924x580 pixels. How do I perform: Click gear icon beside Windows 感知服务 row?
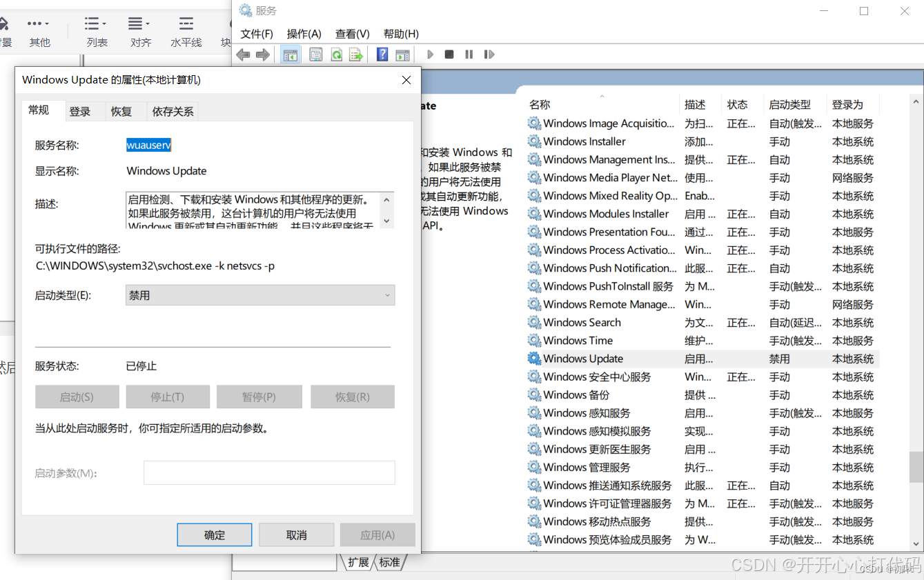click(534, 413)
